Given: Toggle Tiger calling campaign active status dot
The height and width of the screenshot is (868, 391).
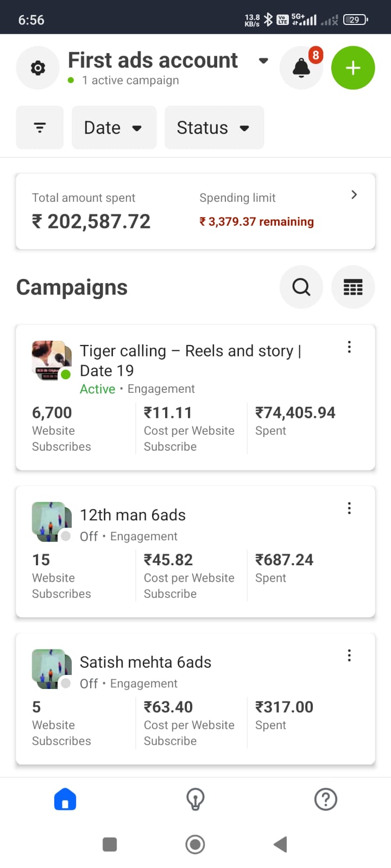Looking at the screenshot, I should click(66, 374).
